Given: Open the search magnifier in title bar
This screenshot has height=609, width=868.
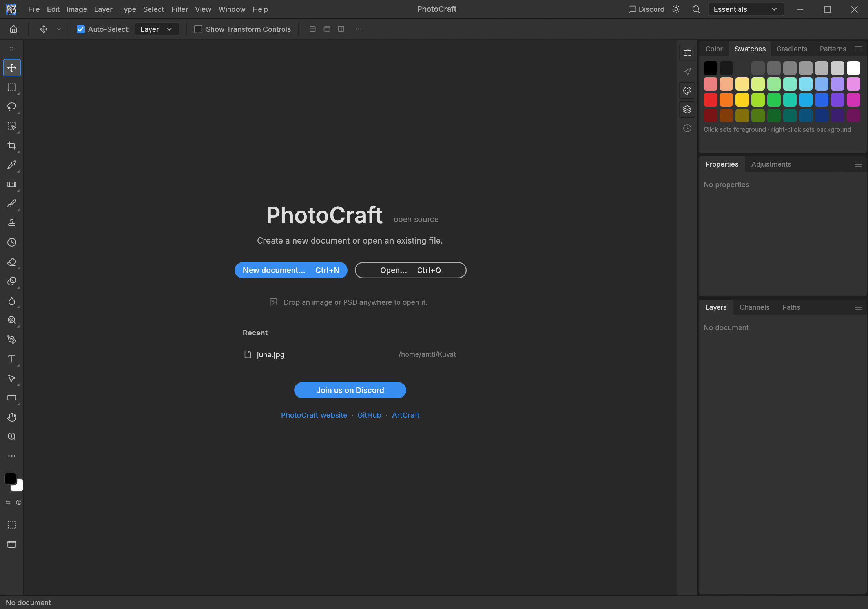Looking at the screenshot, I should [x=696, y=9].
